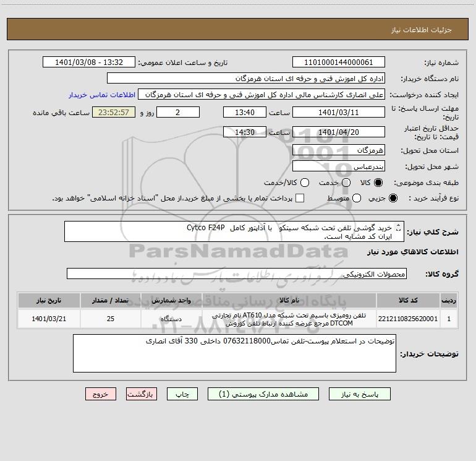The image size is (476, 461).
Task: Select the کالا/خدمت radio button
Action: tap(305, 183)
